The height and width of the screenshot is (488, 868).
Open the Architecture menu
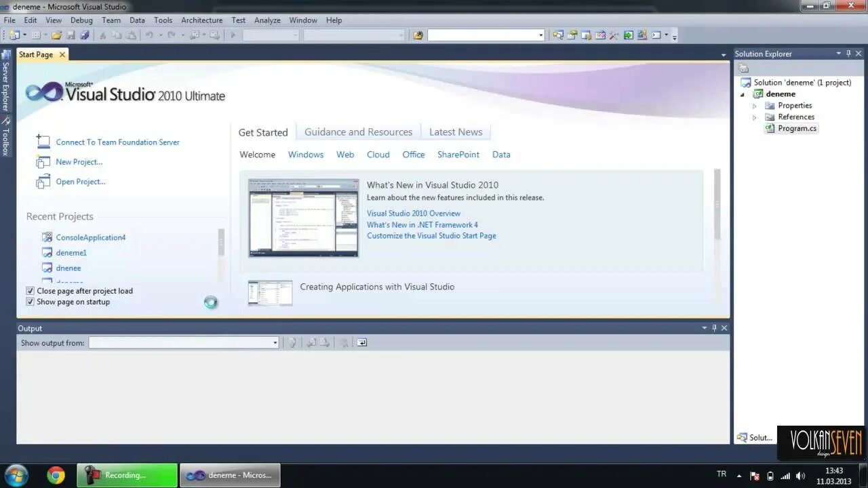pyautogui.click(x=201, y=20)
